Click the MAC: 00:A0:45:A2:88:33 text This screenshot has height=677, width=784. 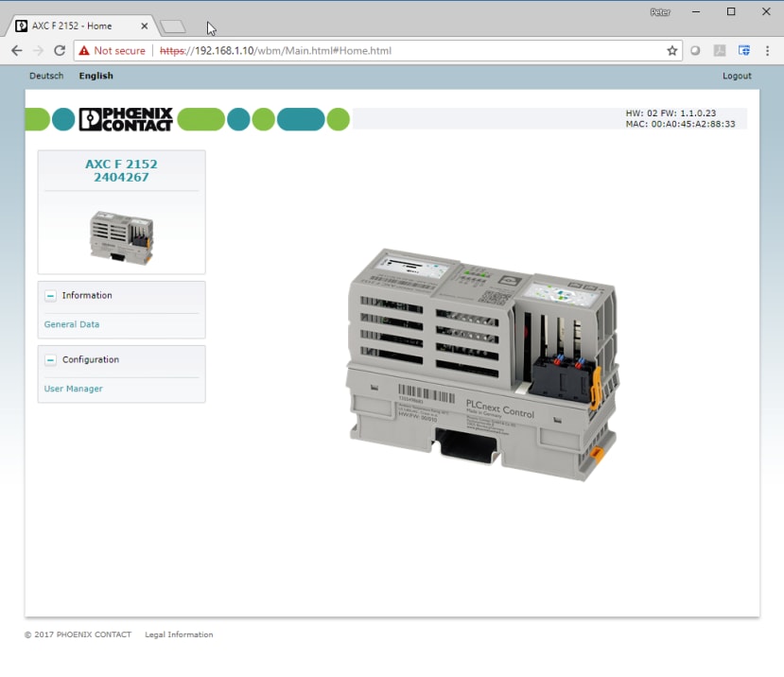click(x=680, y=124)
